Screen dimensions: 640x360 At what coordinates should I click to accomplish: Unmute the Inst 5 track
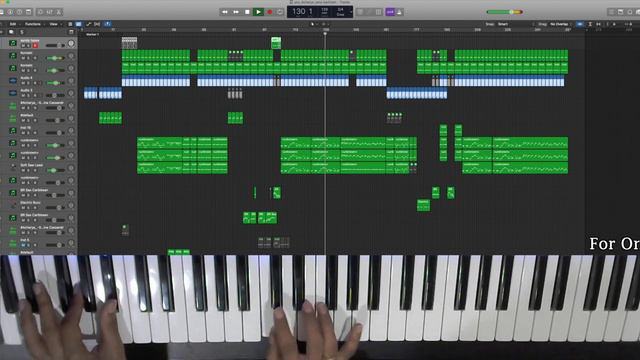23,245
